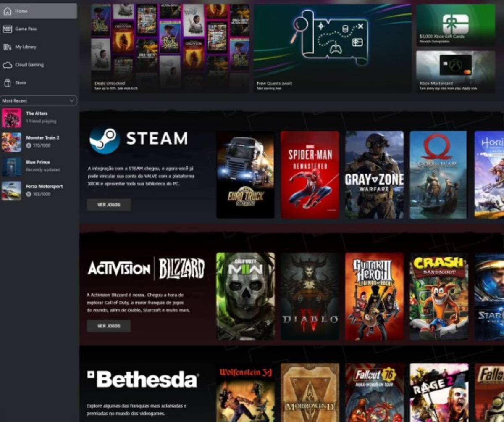Open Fallout 76 game cover

(x=375, y=393)
